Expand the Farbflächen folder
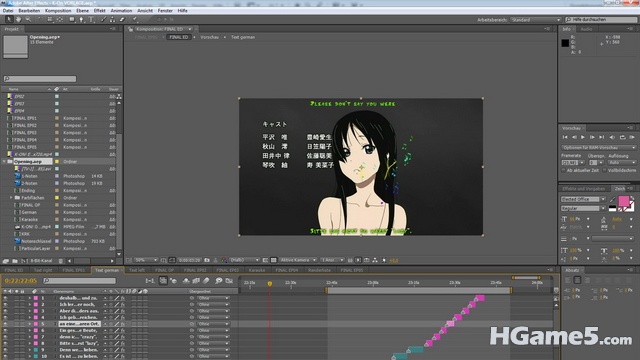This screenshot has width=640, height=360. (11, 198)
